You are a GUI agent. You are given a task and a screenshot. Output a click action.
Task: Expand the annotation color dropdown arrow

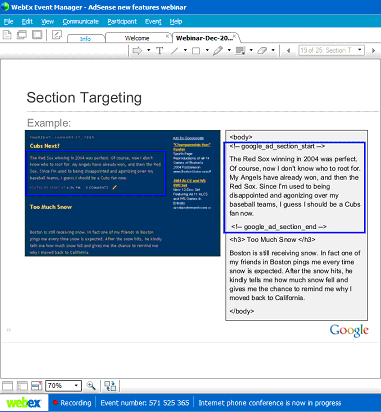pyautogui.click(x=251, y=51)
